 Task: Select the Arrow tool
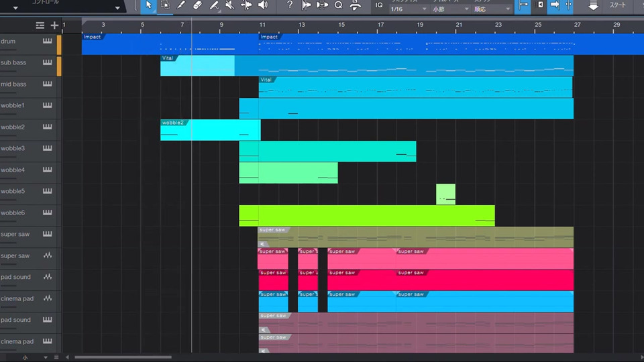[x=148, y=5]
